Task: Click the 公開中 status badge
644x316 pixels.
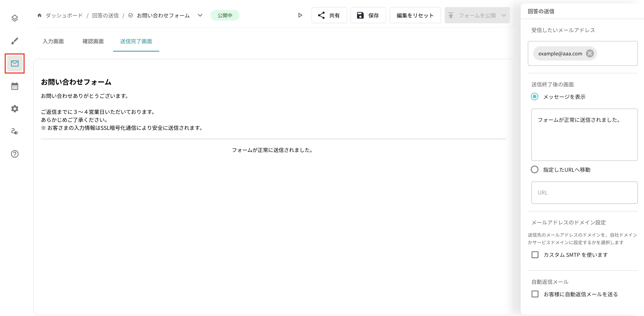Action: [225, 16]
